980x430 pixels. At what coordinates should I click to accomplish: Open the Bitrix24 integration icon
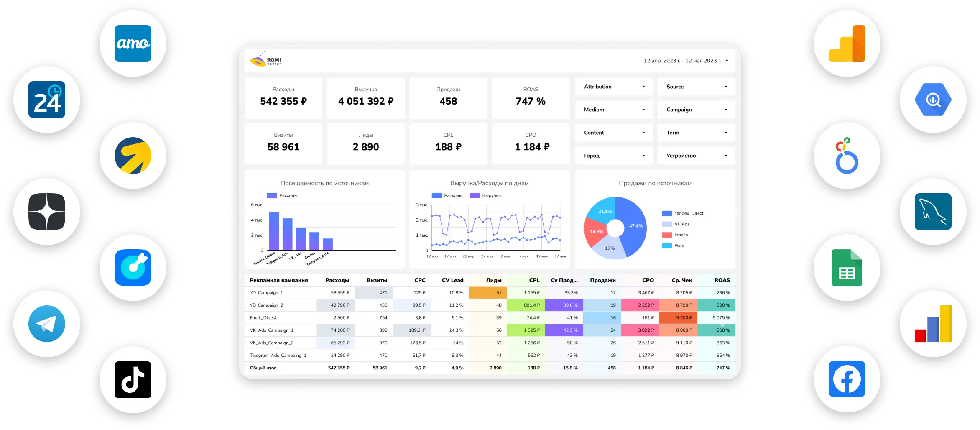[x=47, y=100]
